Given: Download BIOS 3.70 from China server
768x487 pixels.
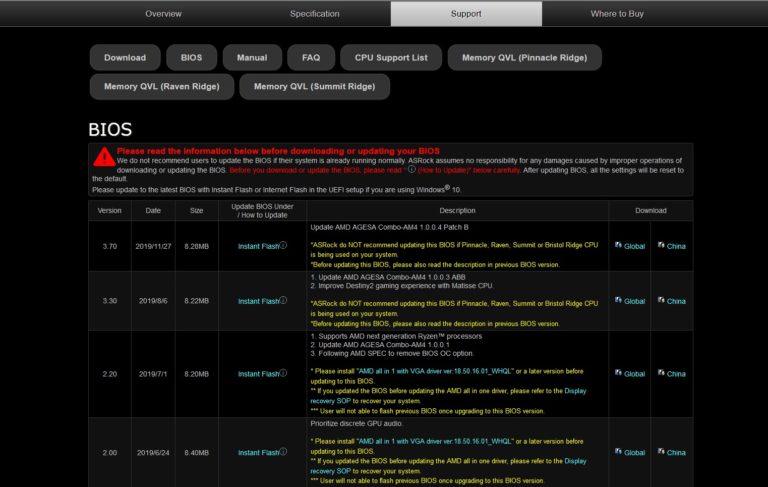Looking at the screenshot, I should pos(676,246).
